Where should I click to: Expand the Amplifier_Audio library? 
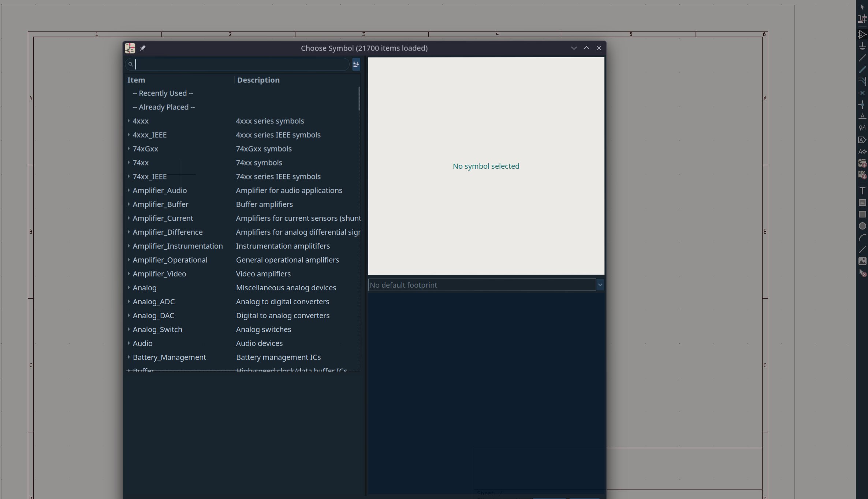128,190
